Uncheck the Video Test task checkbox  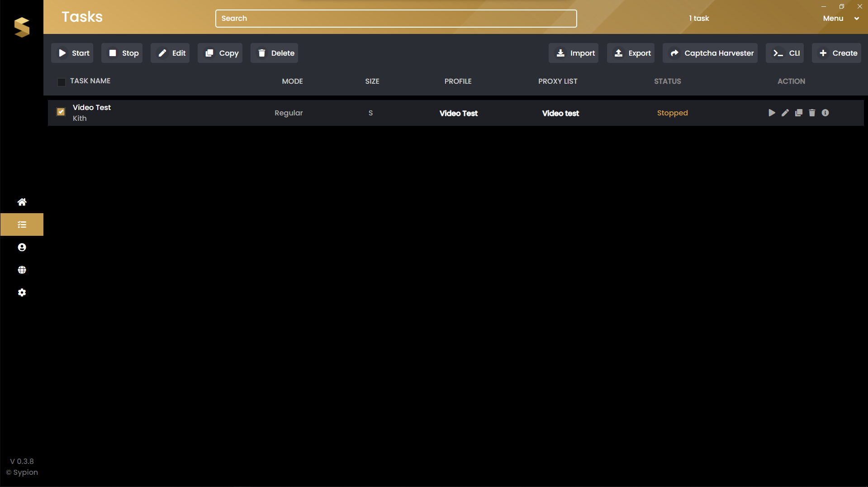pyautogui.click(x=61, y=112)
